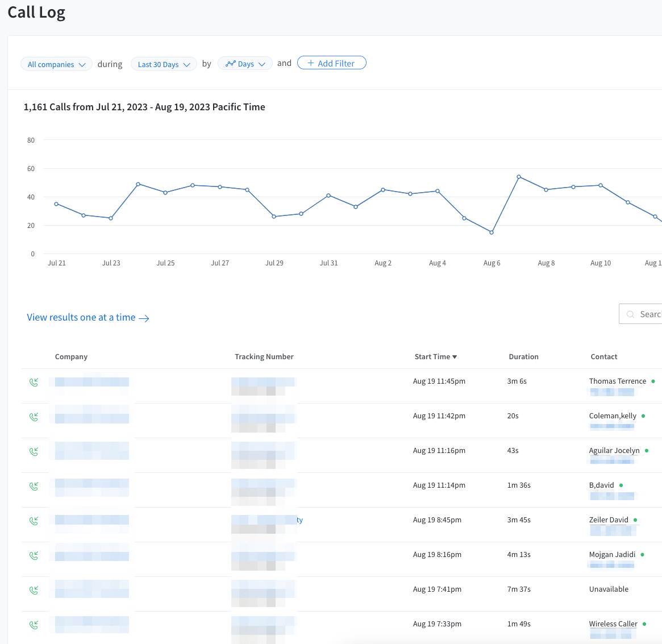This screenshot has width=662, height=644.
Task: Click the 4m 13s duration cell
Action: coord(519,554)
